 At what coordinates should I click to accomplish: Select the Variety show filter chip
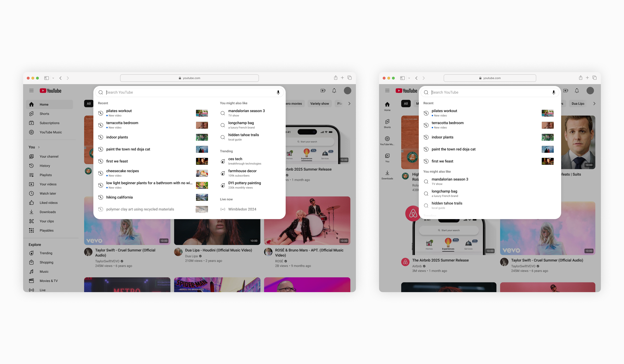pos(319,104)
